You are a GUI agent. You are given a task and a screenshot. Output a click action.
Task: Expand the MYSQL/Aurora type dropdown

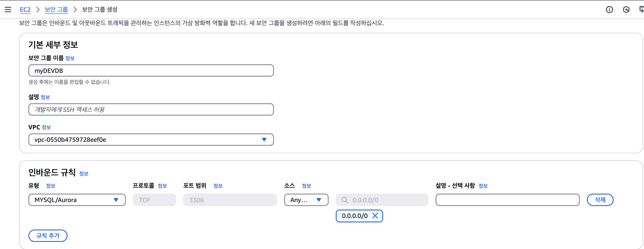pyautogui.click(x=116, y=200)
